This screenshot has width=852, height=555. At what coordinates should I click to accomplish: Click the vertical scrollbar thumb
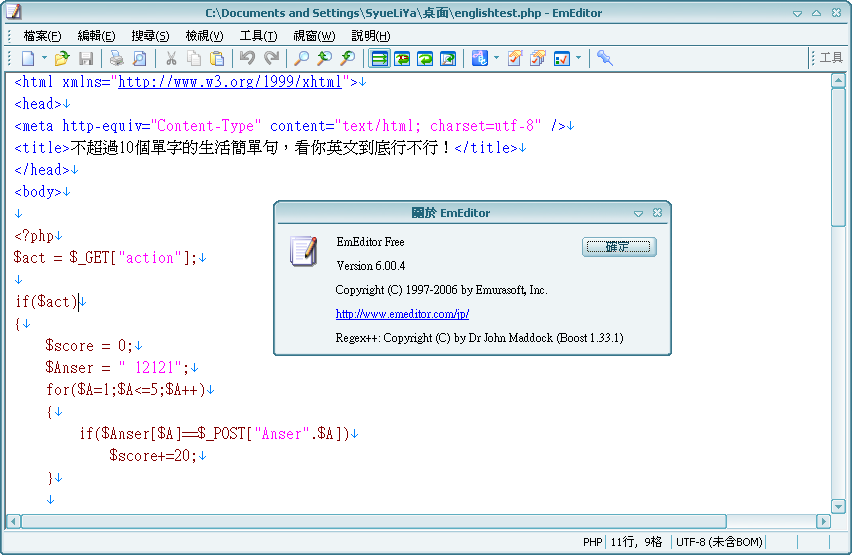(838, 158)
